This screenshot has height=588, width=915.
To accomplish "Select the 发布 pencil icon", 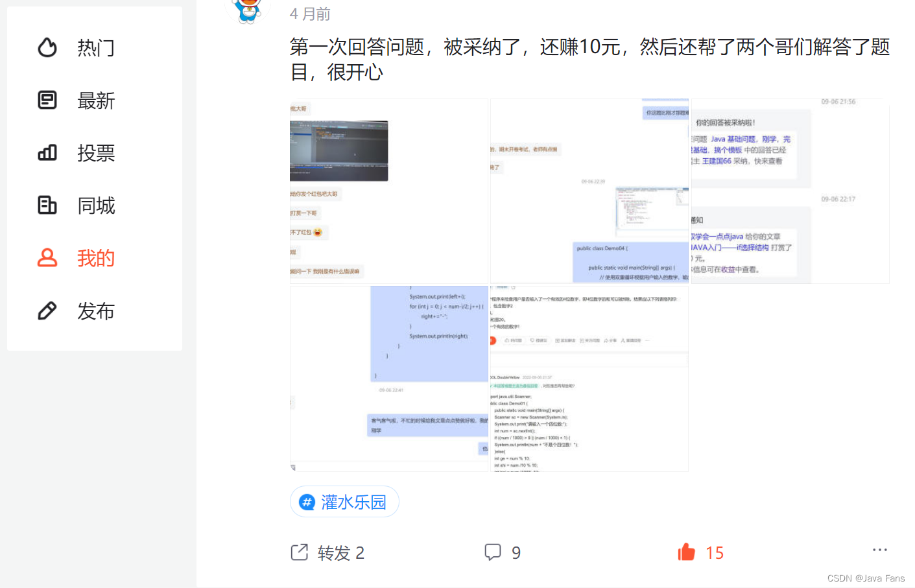I will click(x=47, y=311).
